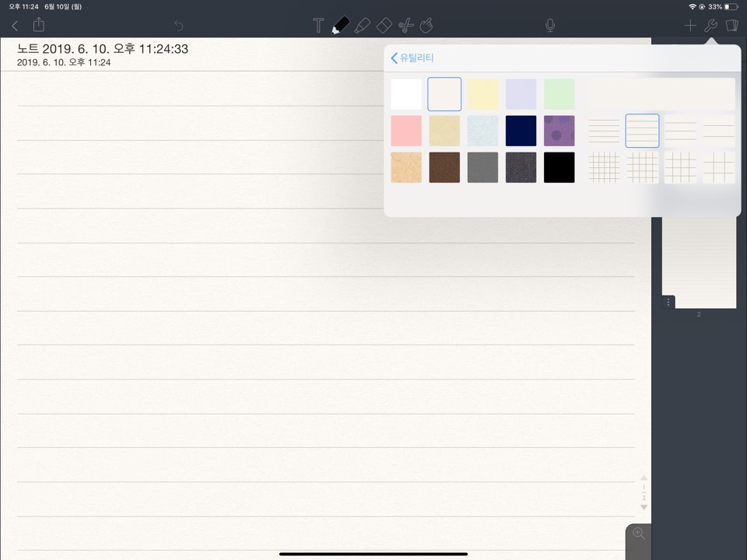Undo the last action
The width and height of the screenshot is (747, 560).
pos(179,25)
